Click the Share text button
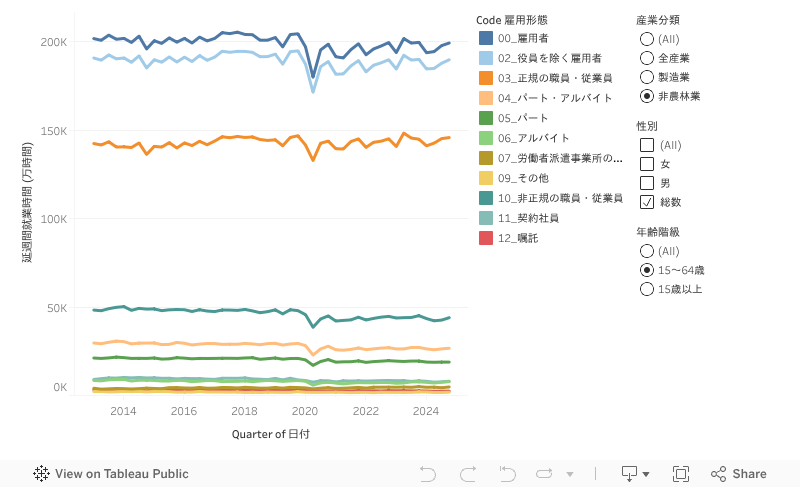The width and height of the screenshot is (800, 487). (749, 474)
